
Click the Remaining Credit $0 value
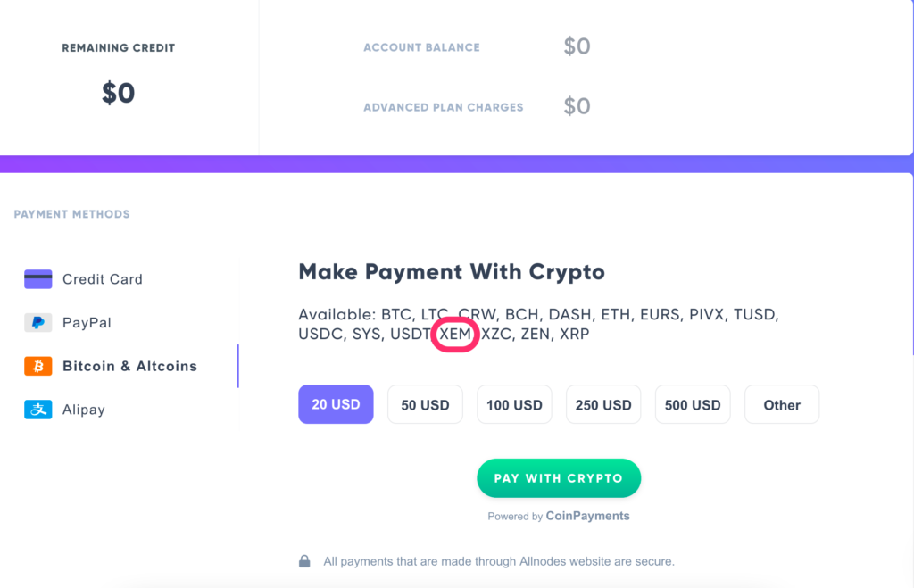119,93
